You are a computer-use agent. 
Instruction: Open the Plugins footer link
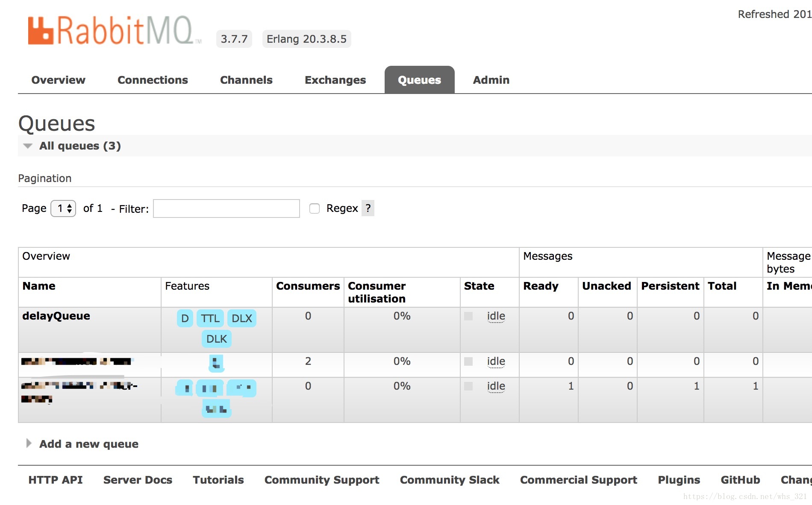[679, 480]
